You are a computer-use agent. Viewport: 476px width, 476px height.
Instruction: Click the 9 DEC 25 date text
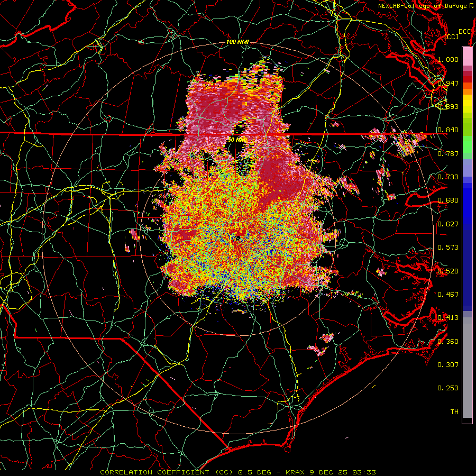[329, 472]
